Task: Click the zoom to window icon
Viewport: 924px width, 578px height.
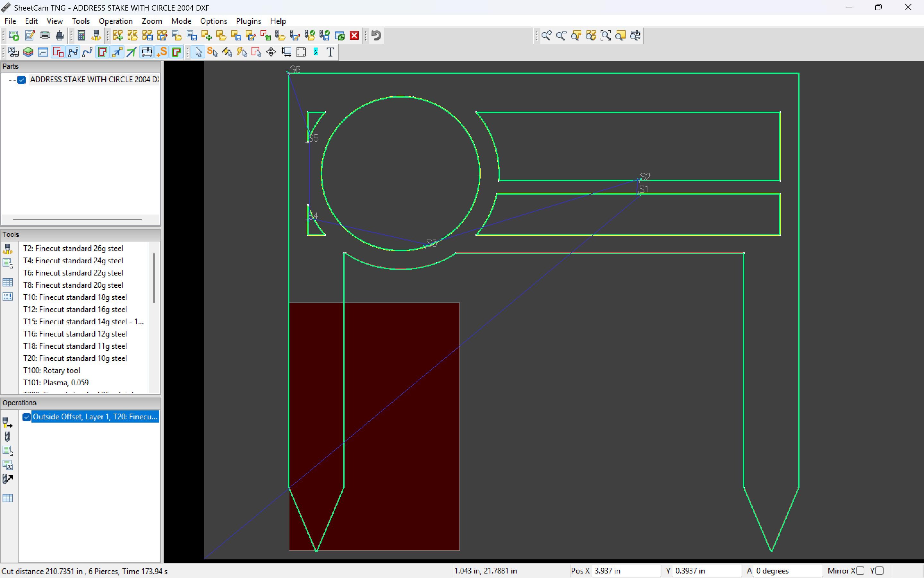Action: click(x=605, y=36)
